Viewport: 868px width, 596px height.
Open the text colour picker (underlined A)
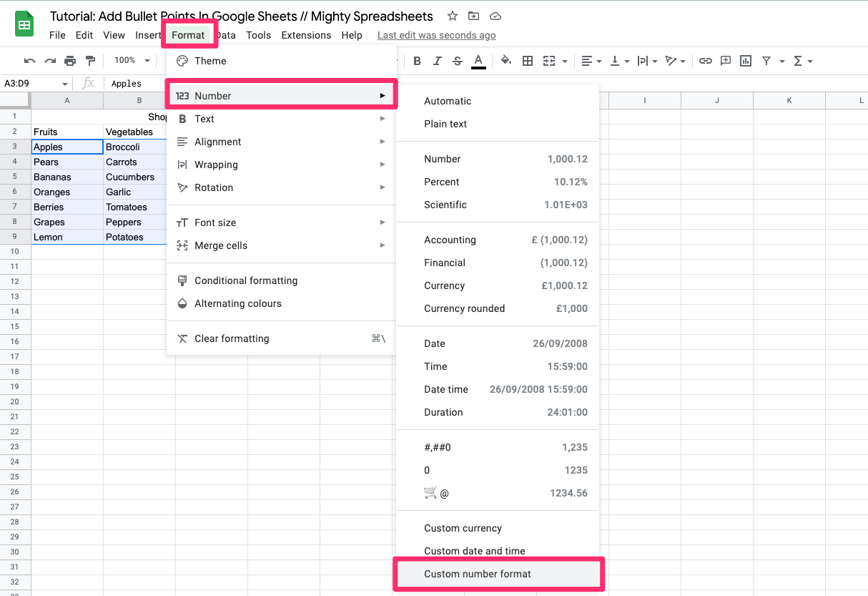coord(478,62)
